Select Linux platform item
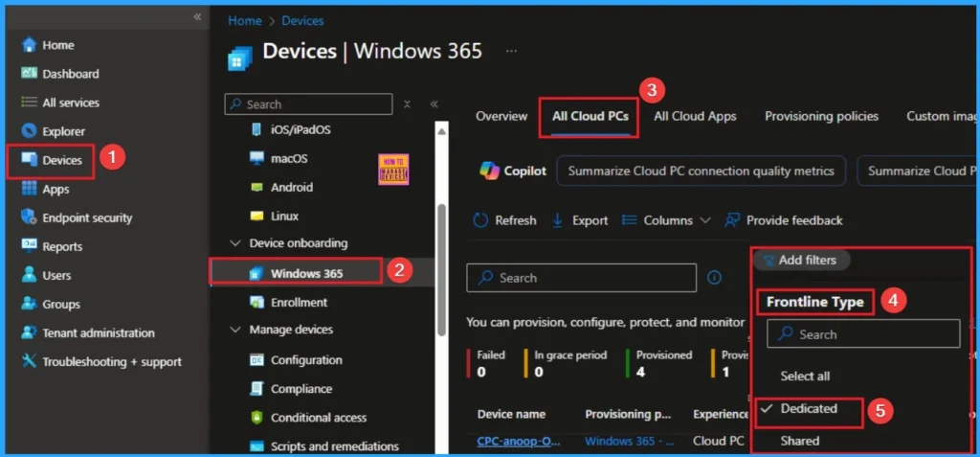980x457 pixels. click(x=275, y=216)
